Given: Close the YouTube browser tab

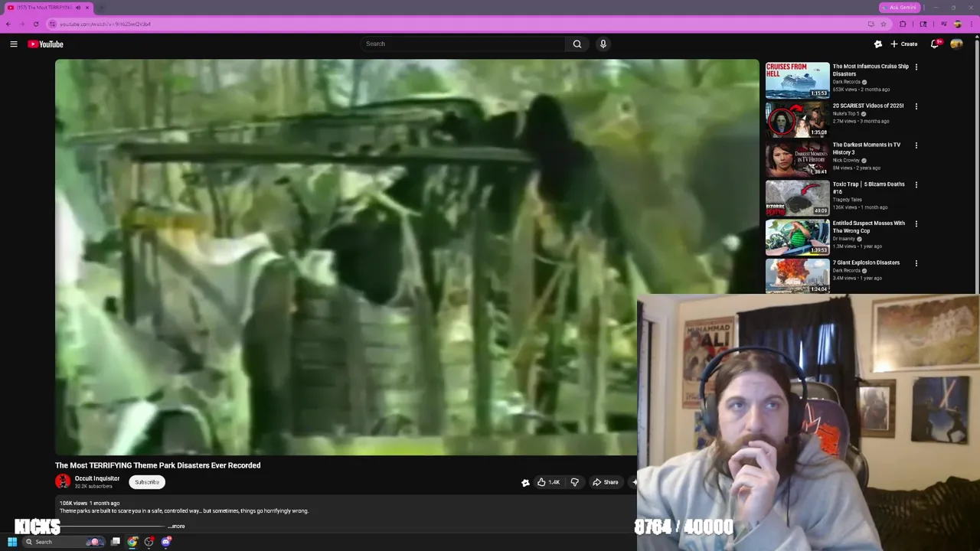Looking at the screenshot, I should coord(87,8).
